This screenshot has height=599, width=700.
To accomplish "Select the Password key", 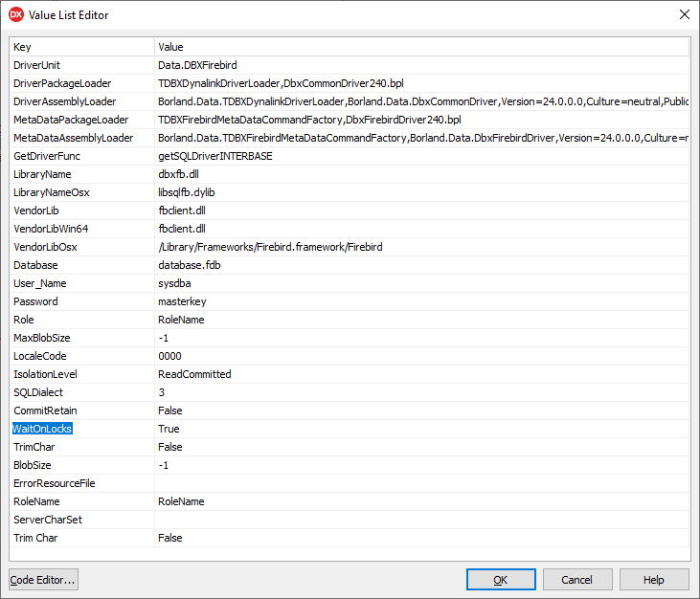I will point(82,301).
